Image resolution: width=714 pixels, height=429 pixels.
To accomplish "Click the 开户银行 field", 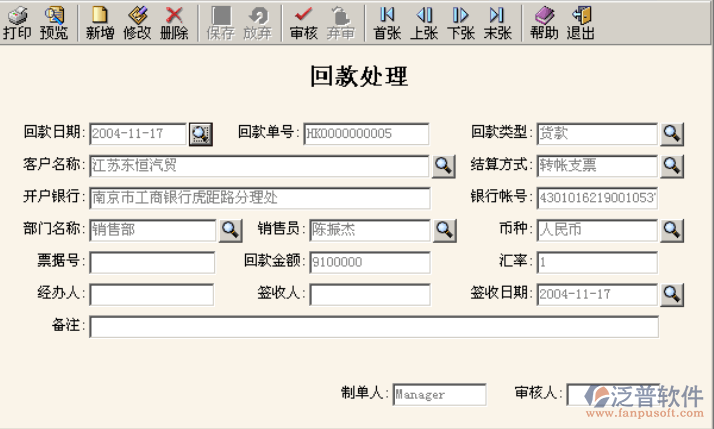I will click(260, 198).
